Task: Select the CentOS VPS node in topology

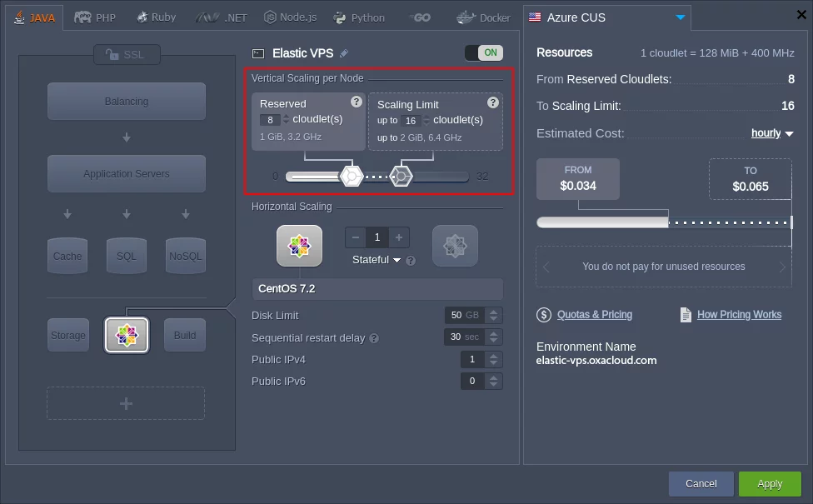Action: 127,335
